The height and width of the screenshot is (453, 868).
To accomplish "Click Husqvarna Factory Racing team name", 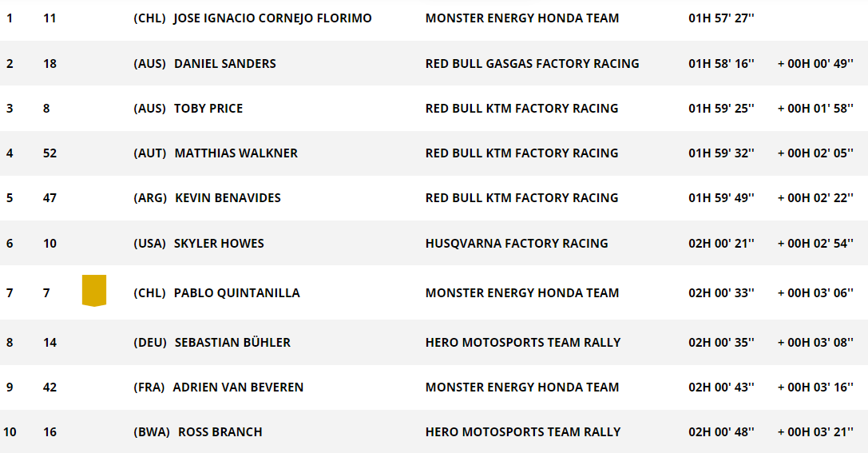I will coord(517,244).
